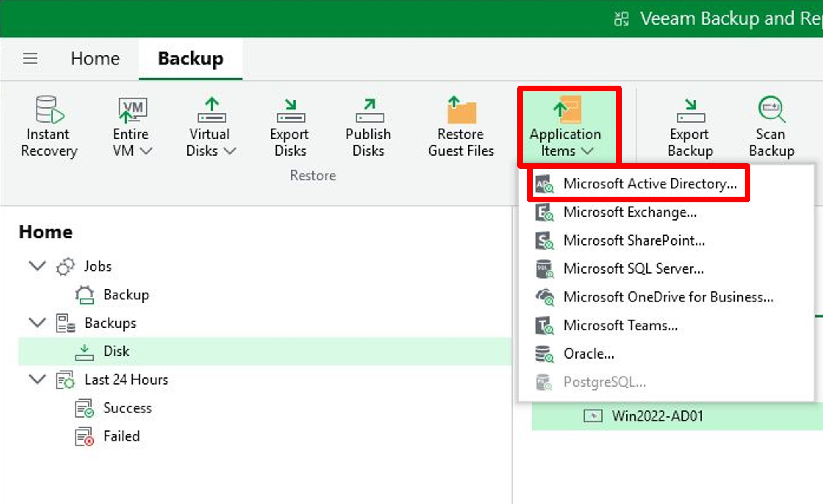Expand the Virtual Disks dropdown arrow
The image size is (823, 504).
[230, 152]
